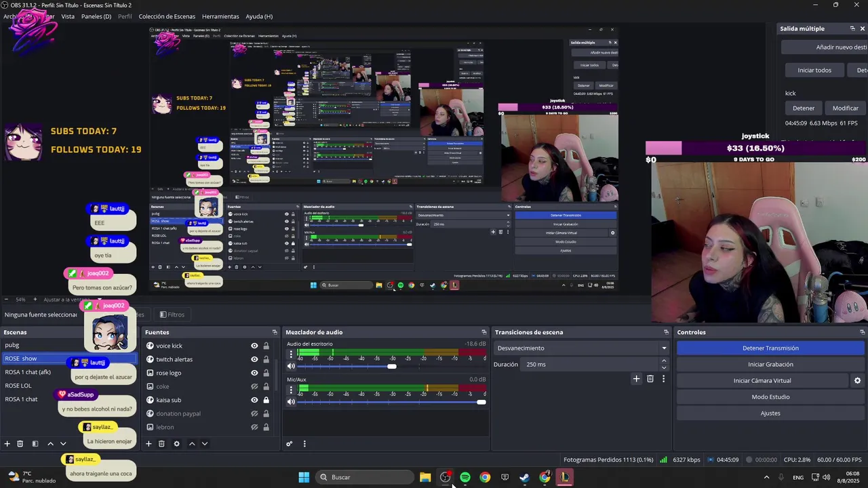This screenshot has width=868, height=488.
Task: Delete selected scene with trash icon
Action: [20, 444]
